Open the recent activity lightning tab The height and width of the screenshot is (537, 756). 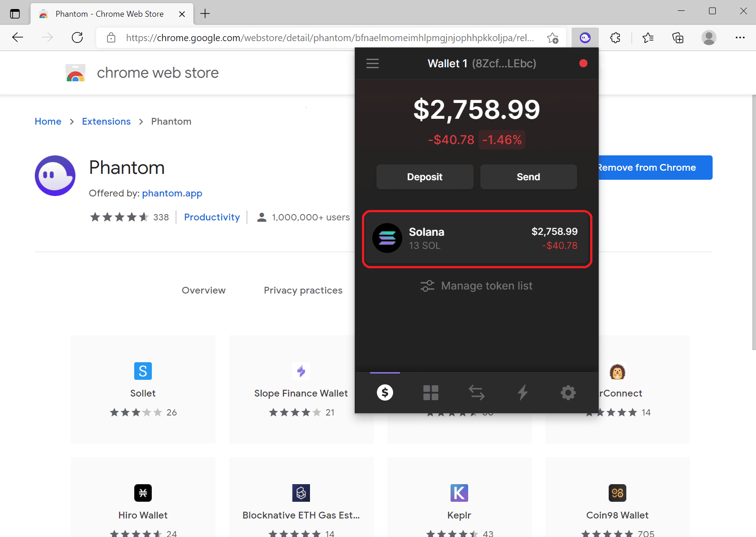click(523, 392)
